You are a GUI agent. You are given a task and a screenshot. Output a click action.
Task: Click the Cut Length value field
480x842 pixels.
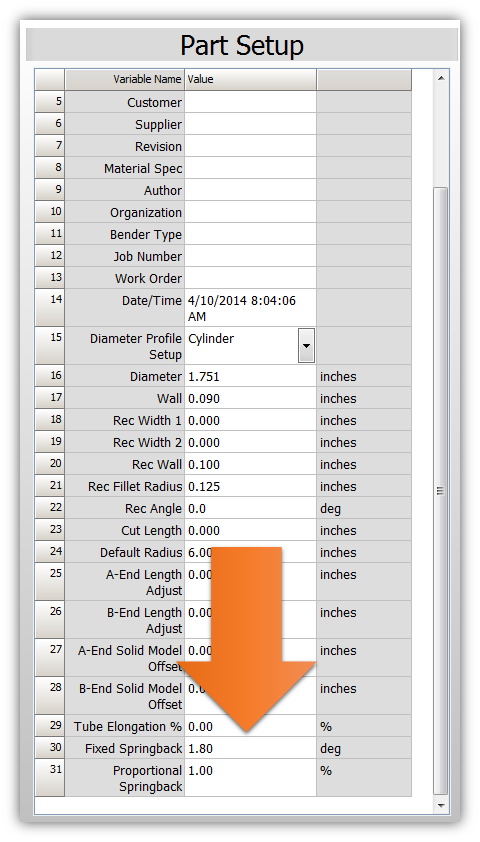coord(250,530)
